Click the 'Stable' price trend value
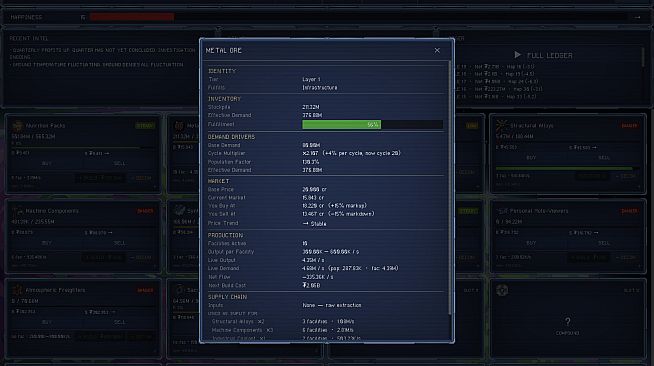 314,224
